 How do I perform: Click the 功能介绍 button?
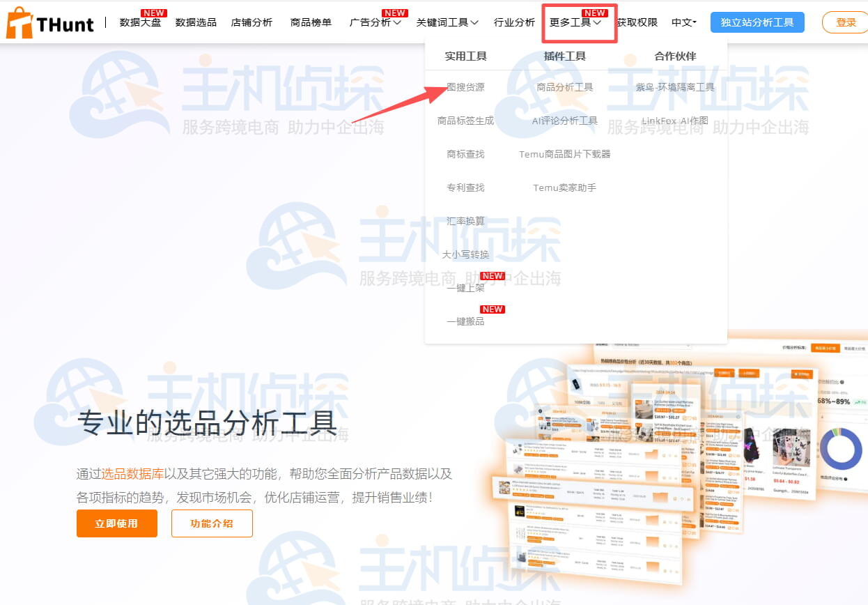tap(212, 522)
